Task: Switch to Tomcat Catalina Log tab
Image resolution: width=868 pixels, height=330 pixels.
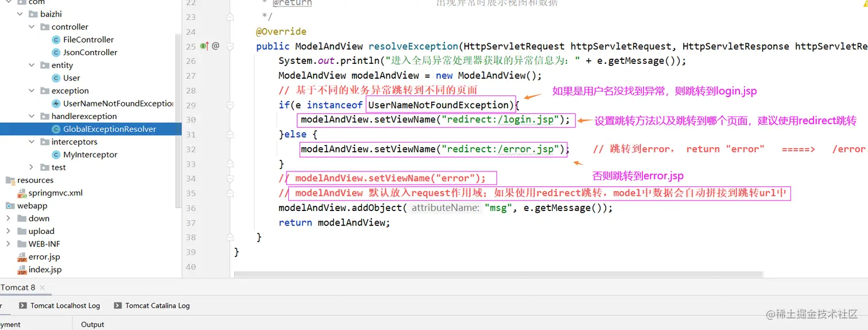Action: [x=152, y=306]
